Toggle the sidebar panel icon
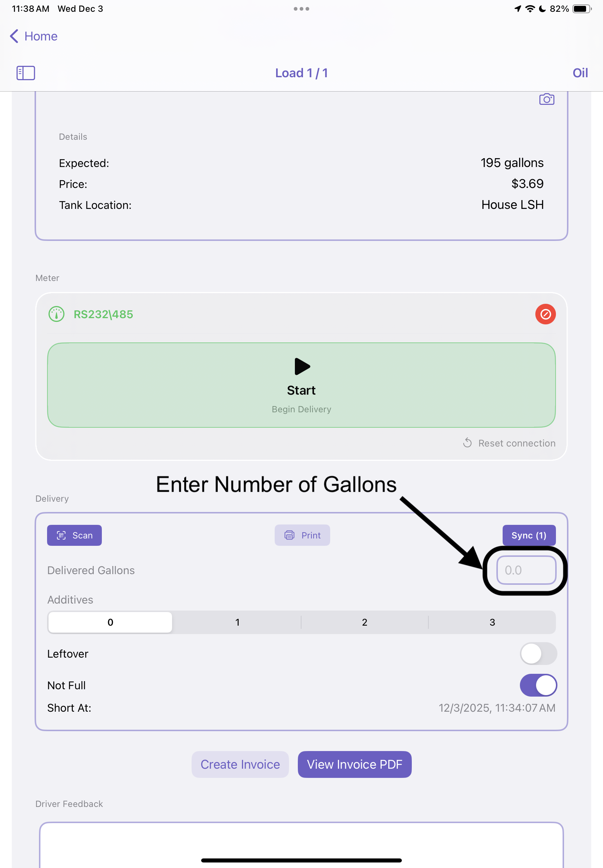The width and height of the screenshot is (603, 868). click(x=26, y=73)
